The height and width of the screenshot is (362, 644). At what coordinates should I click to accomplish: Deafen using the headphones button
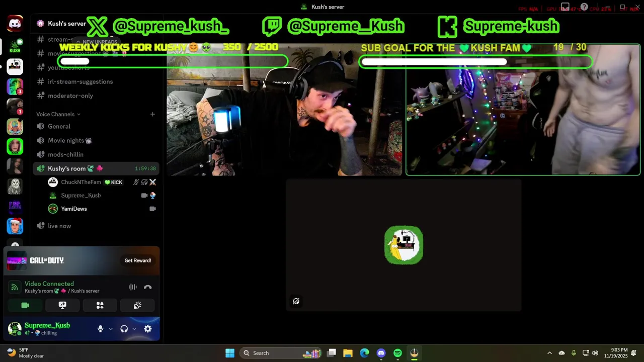[124, 329]
